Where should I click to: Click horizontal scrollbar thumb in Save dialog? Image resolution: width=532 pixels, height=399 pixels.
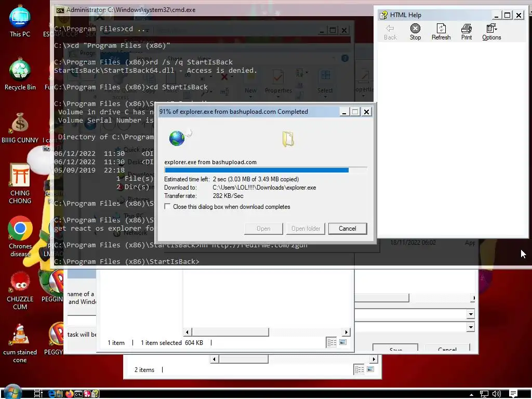(382, 298)
